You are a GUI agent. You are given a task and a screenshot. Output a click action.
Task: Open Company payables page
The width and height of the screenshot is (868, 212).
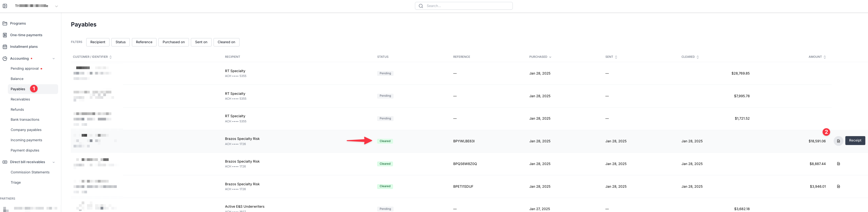26,130
